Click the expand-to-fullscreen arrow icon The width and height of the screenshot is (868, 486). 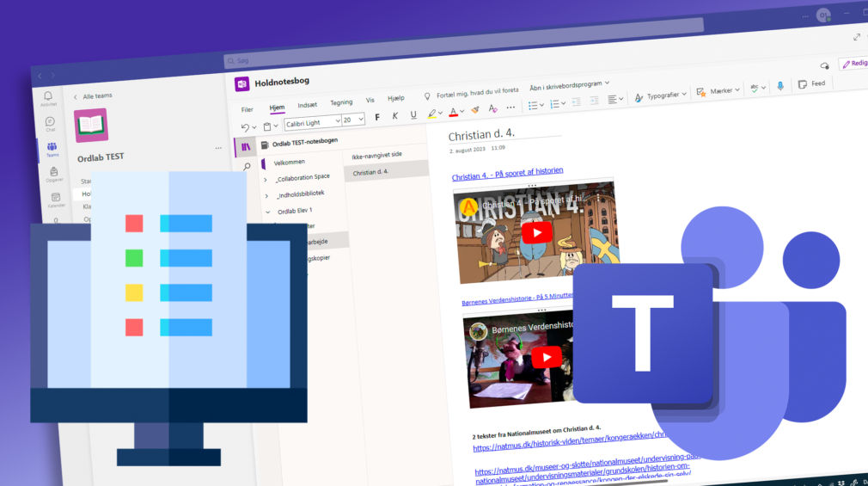[857, 37]
